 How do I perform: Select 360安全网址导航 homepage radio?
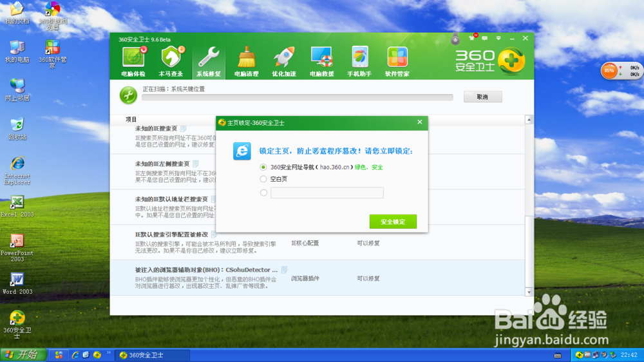[x=263, y=167]
